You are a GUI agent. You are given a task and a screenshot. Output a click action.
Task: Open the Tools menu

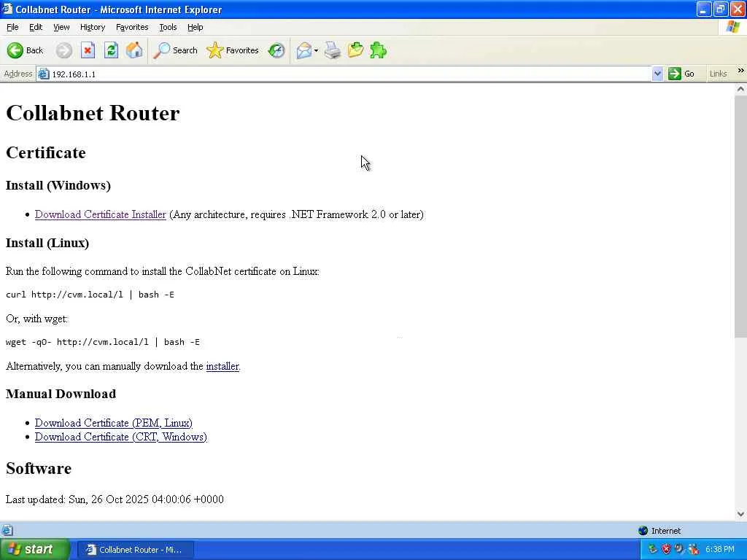[x=168, y=27]
